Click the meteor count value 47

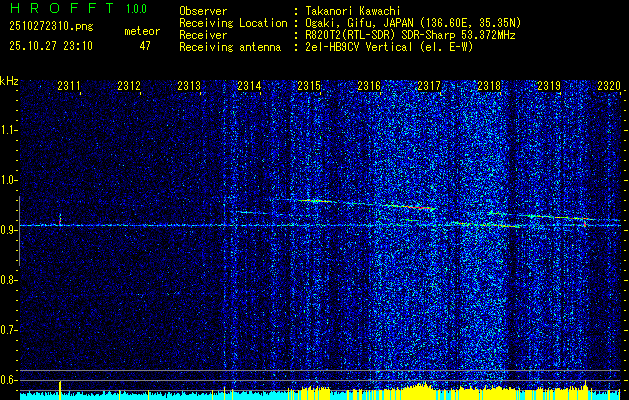coord(145,46)
